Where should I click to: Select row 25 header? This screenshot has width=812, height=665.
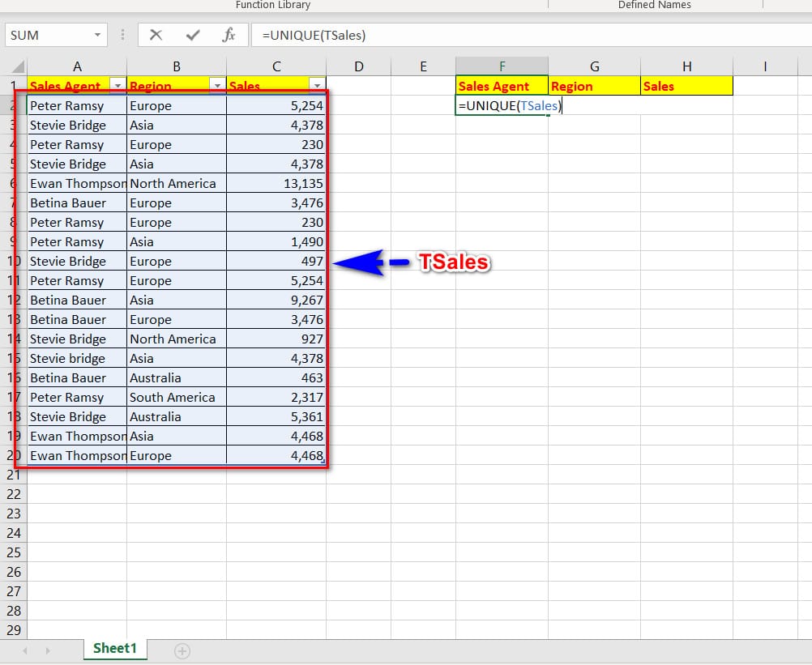[x=13, y=552]
